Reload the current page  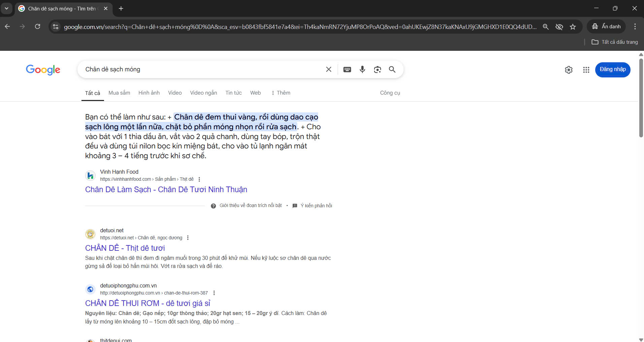[38, 27]
